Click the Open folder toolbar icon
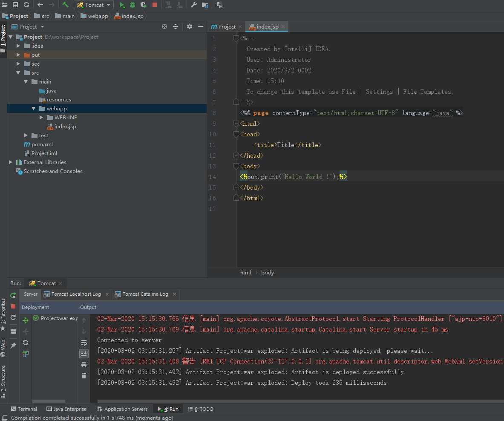Image resolution: width=504 pixels, height=421 pixels. [x=5, y=5]
